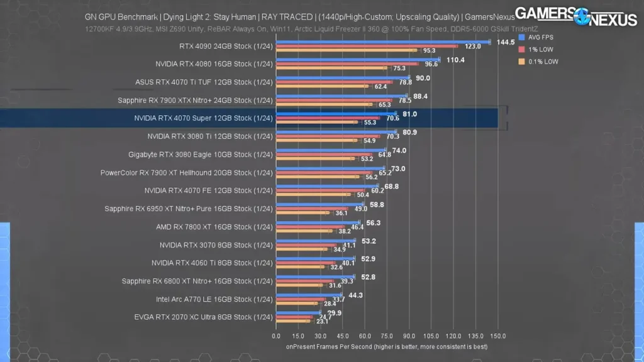Click the 52.8 average FPS value
The height and width of the screenshot is (362, 644).
(x=368, y=277)
